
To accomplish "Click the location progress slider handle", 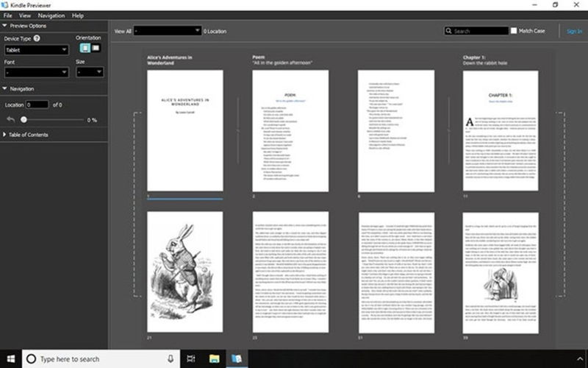I will tap(24, 119).
